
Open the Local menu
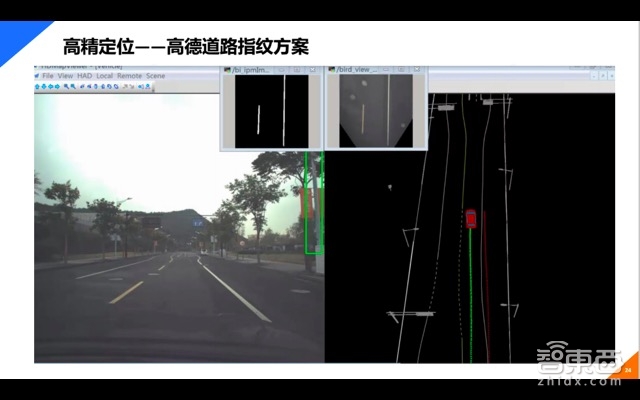(104, 76)
